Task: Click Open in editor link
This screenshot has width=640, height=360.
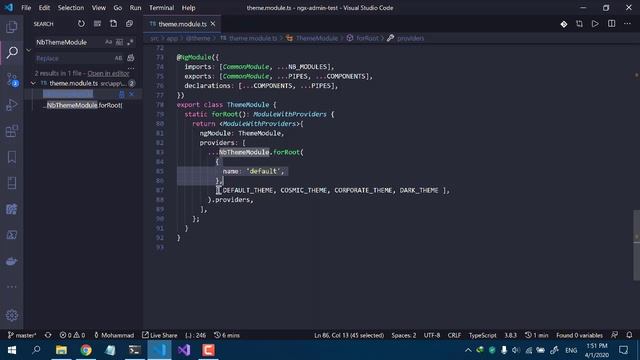Action: coord(108,73)
